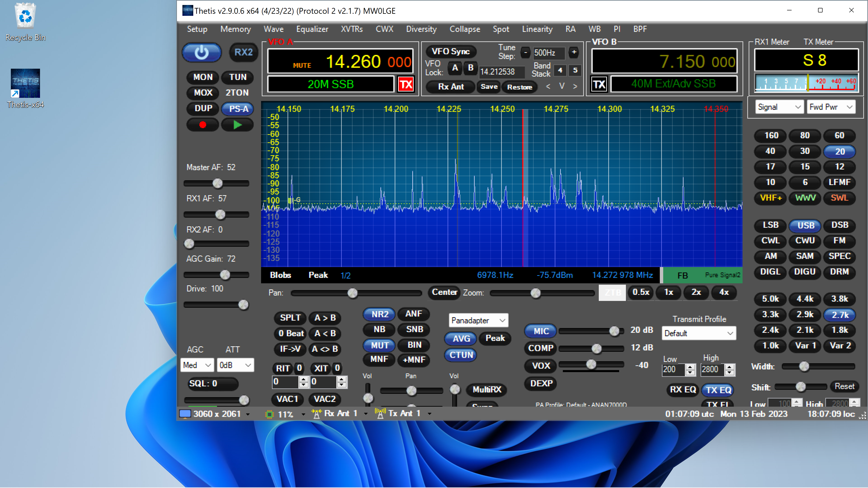
Task: Click the band stack right arrow
Action: click(x=575, y=87)
